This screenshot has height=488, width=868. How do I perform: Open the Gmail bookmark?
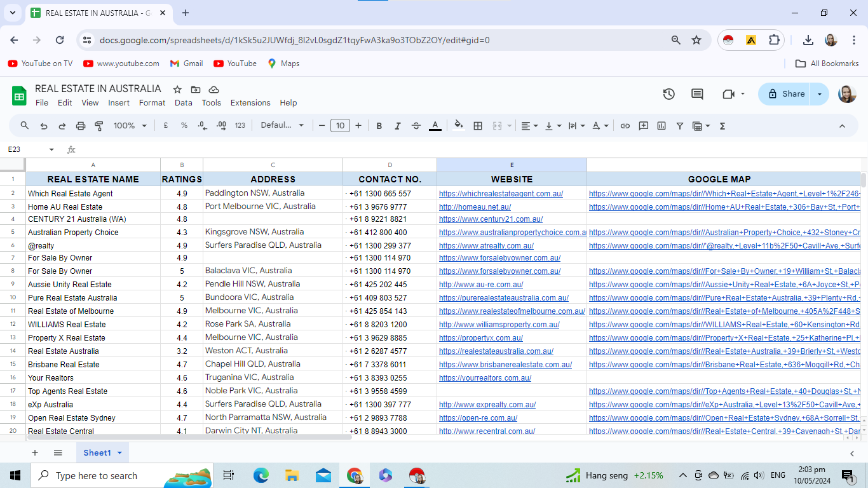tap(187, 64)
